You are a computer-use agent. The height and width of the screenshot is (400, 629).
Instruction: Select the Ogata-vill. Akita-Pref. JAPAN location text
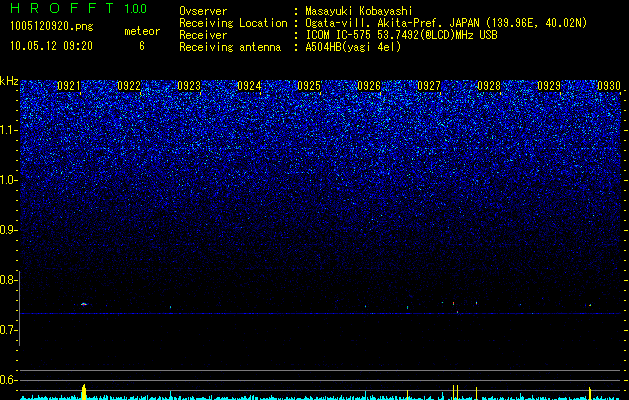click(x=446, y=23)
